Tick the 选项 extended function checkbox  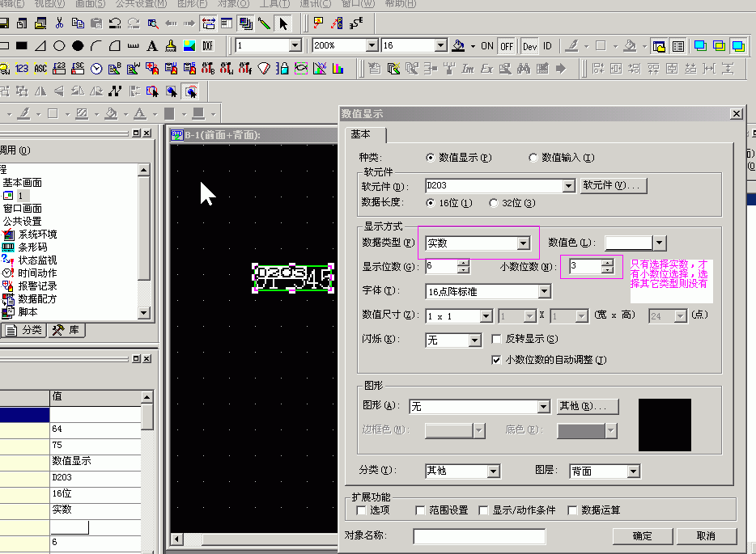click(x=361, y=510)
